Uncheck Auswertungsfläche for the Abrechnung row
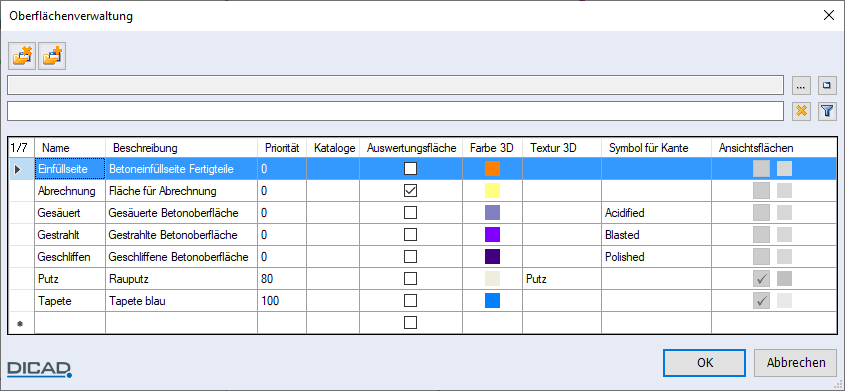Image resolution: width=845 pixels, height=391 pixels. [x=411, y=191]
